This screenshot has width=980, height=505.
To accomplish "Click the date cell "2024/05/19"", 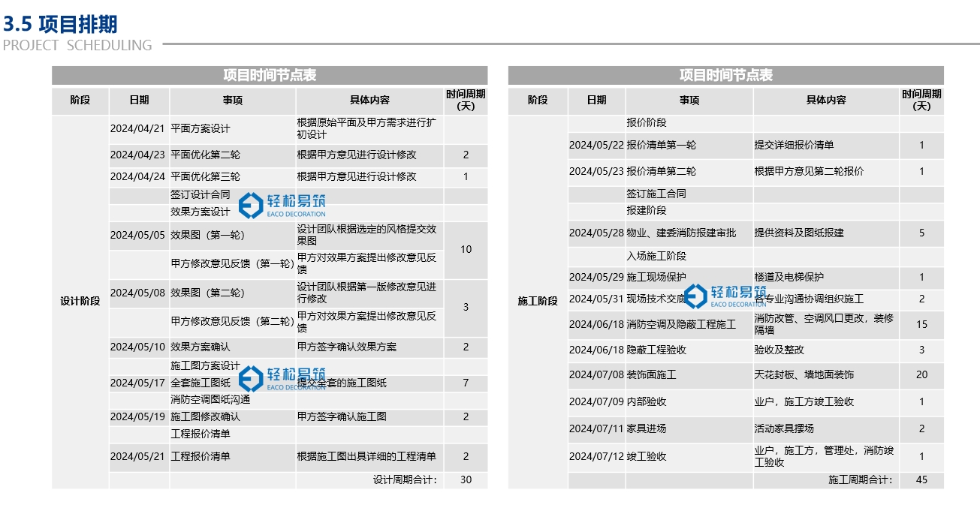I will (137, 417).
